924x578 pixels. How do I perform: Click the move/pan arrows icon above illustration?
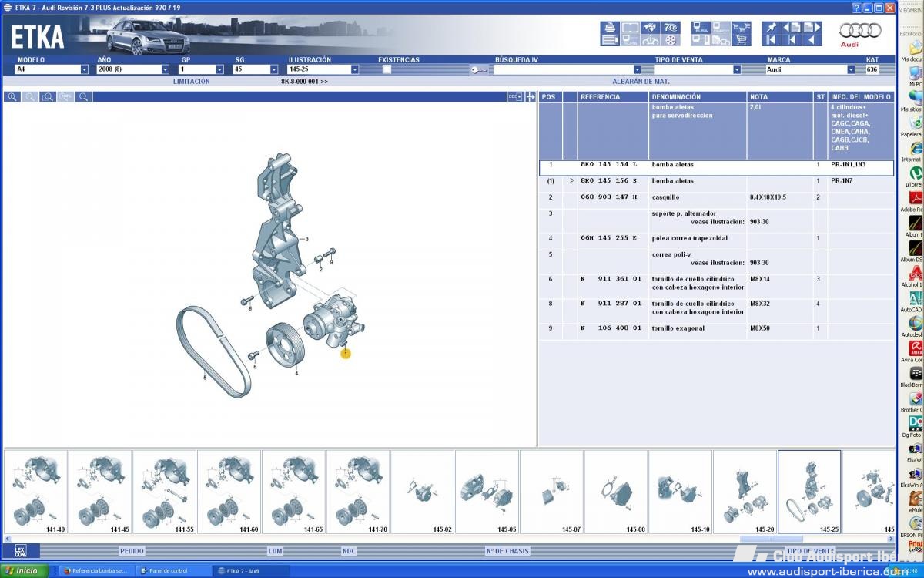[531, 97]
